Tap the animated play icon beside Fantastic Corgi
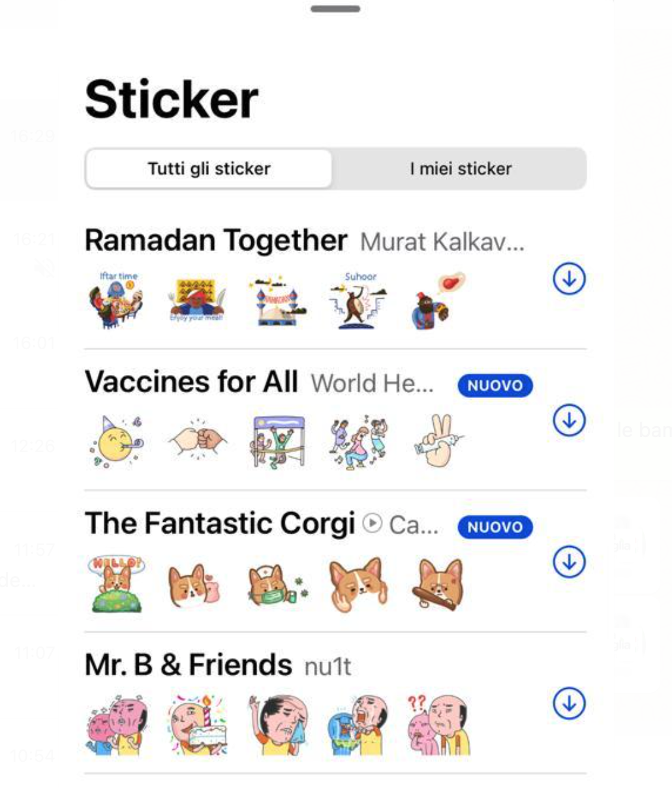This screenshot has width=672, height=788. tap(372, 524)
